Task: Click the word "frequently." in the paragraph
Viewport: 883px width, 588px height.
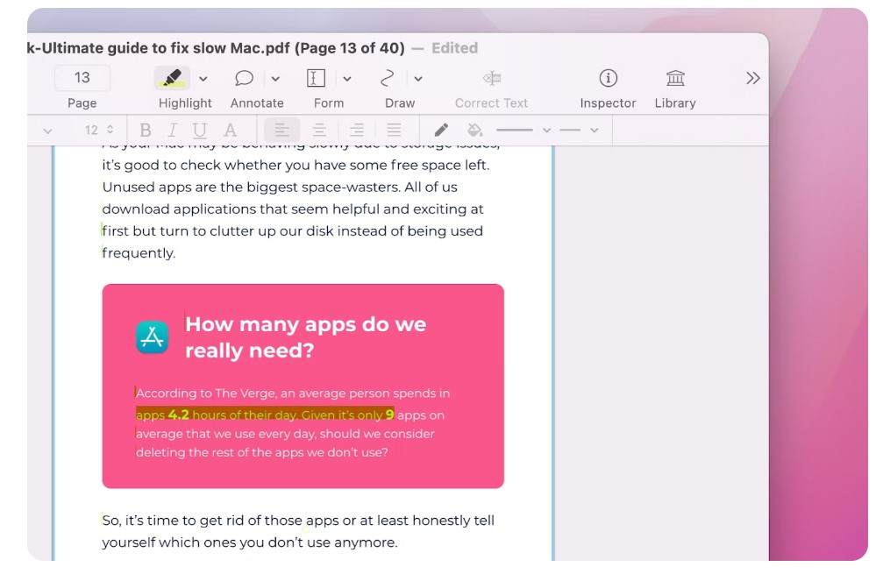Action: pyautogui.click(x=139, y=253)
